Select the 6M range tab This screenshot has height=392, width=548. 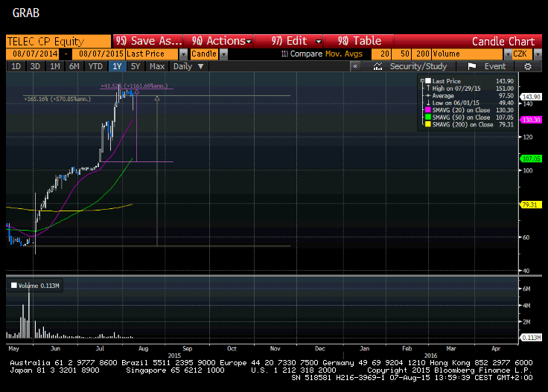point(74,66)
